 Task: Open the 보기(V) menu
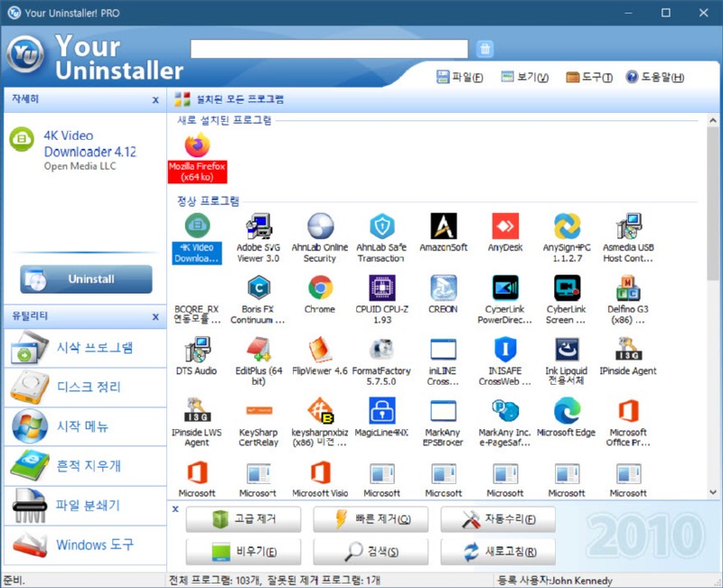click(x=525, y=77)
